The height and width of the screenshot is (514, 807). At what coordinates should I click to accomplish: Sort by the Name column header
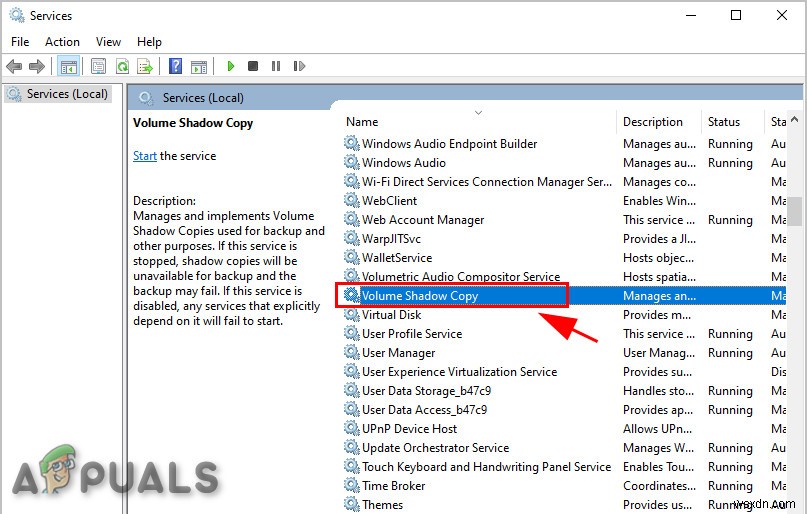tap(479, 122)
